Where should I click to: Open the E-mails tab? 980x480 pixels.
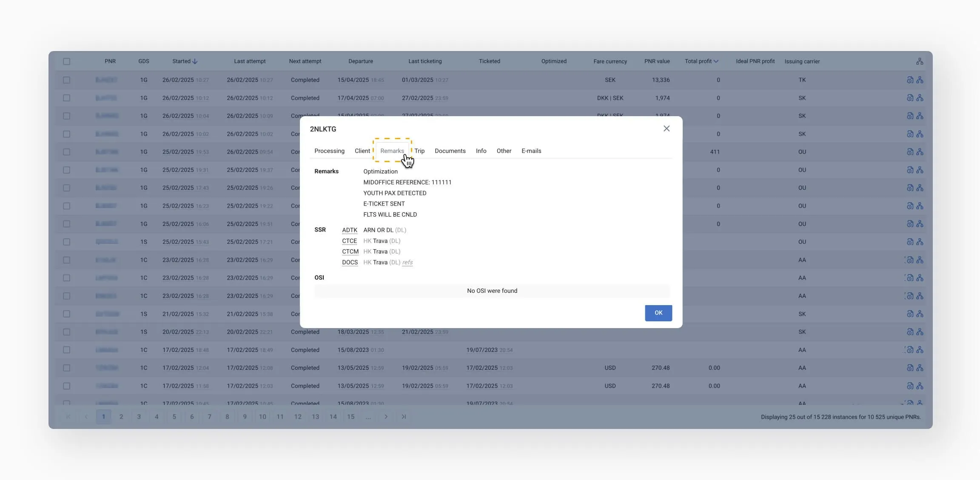(x=531, y=151)
